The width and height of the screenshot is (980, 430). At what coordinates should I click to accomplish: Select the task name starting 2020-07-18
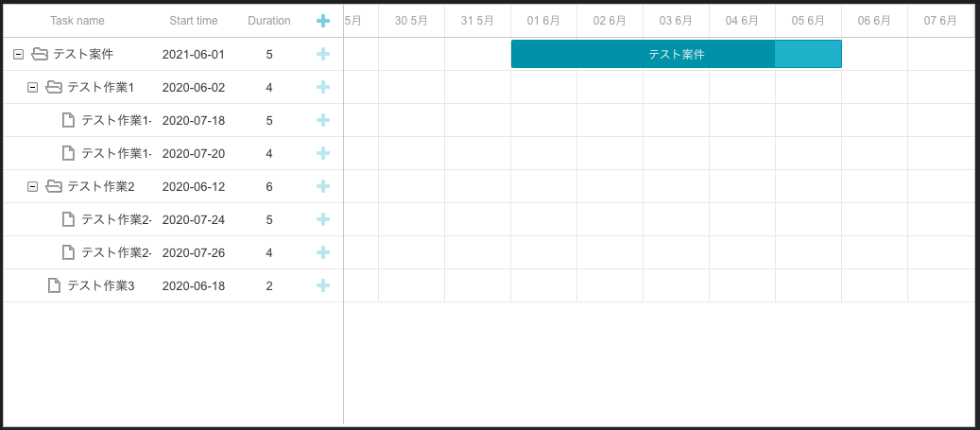117,121
